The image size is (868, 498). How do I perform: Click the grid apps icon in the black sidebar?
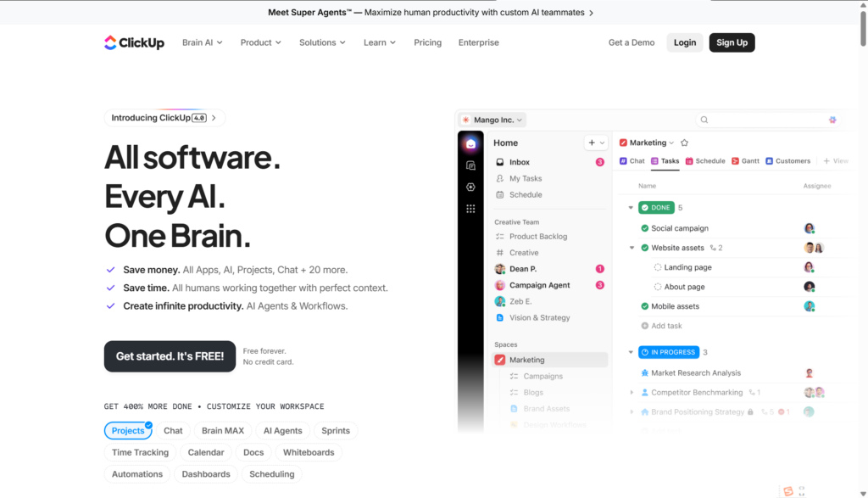click(x=470, y=209)
